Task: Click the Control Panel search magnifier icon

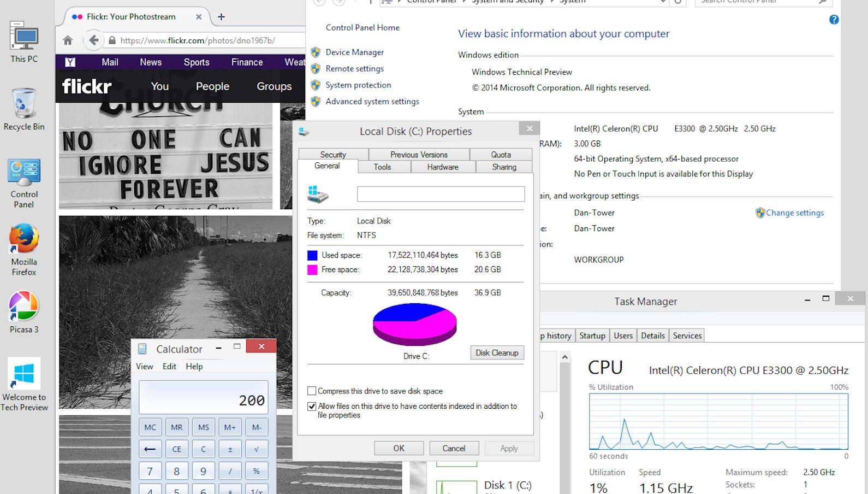Action: click(x=822, y=2)
